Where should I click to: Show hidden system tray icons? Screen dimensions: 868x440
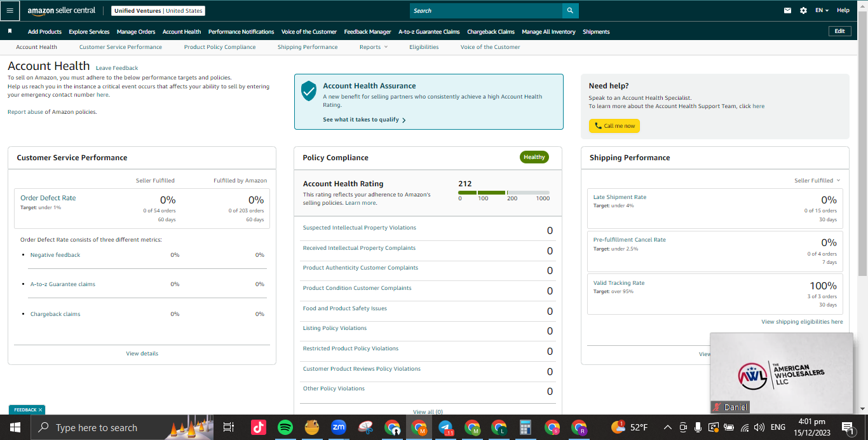click(x=667, y=427)
